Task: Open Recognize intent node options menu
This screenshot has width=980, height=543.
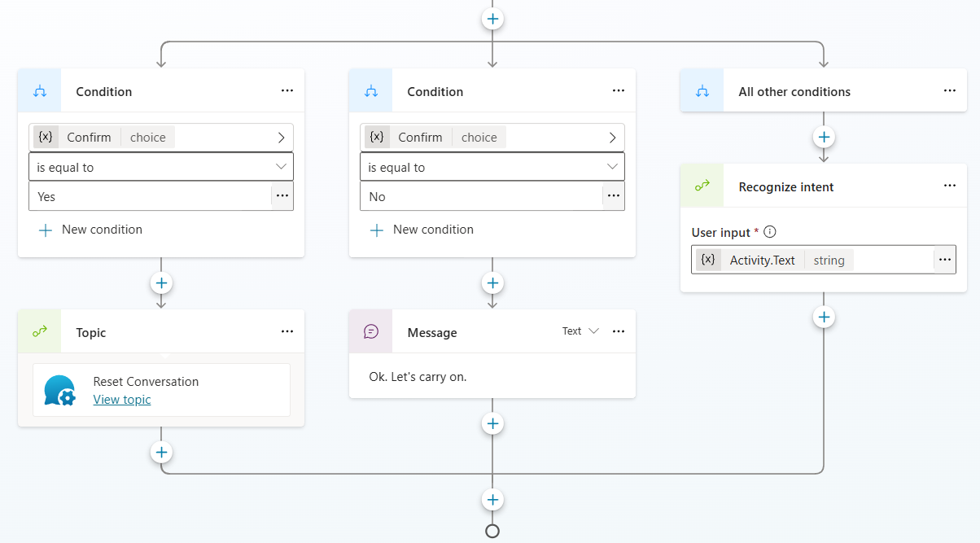Action: (950, 186)
